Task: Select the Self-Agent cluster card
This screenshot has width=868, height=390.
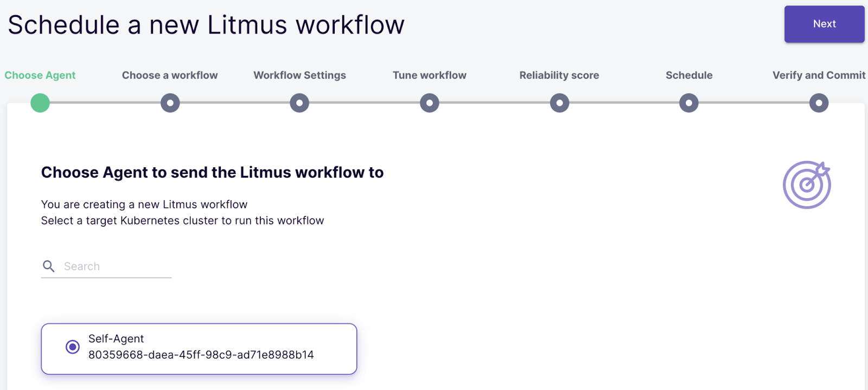Action: pyautogui.click(x=217, y=348)
